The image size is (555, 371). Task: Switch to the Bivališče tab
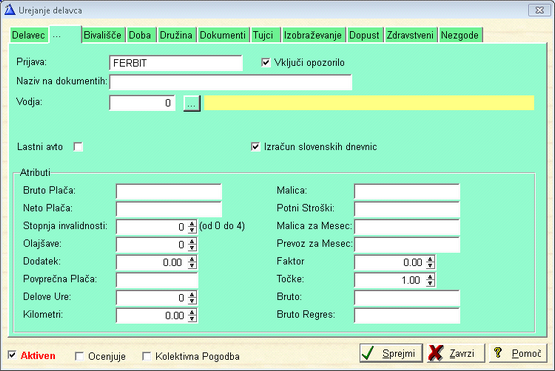[103, 35]
